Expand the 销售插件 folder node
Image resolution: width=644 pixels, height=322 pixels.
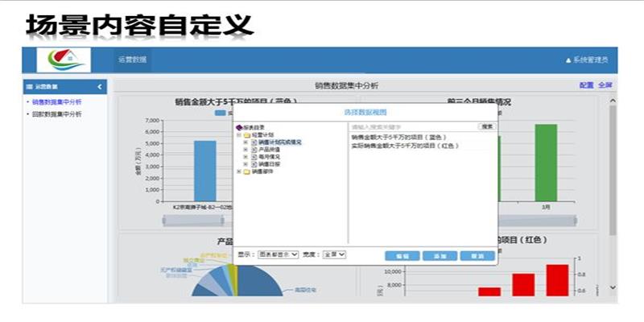[x=238, y=171]
